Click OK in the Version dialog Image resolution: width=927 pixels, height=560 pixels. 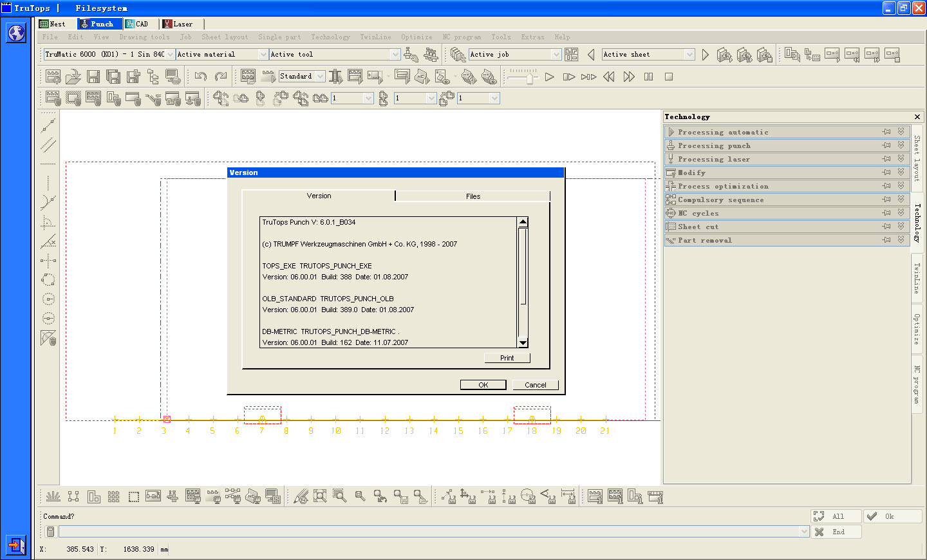click(483, 385)
